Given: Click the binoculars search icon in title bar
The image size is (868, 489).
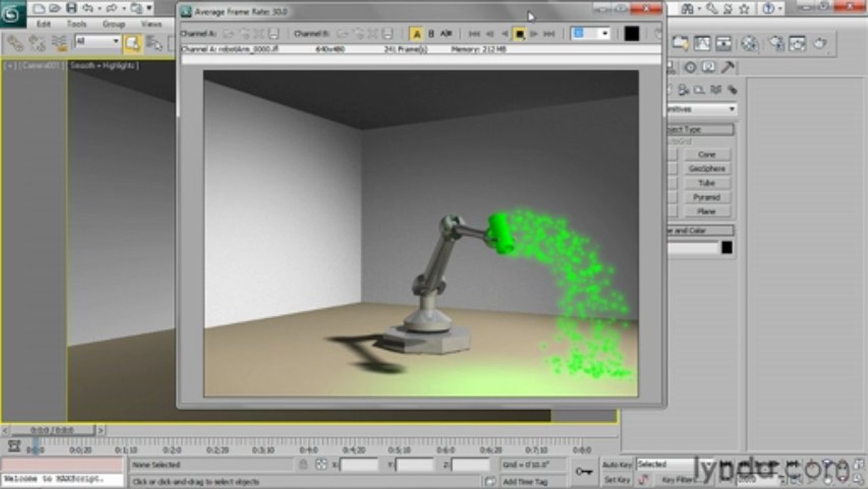Looking at the screenshot, I should coord(688,9).
